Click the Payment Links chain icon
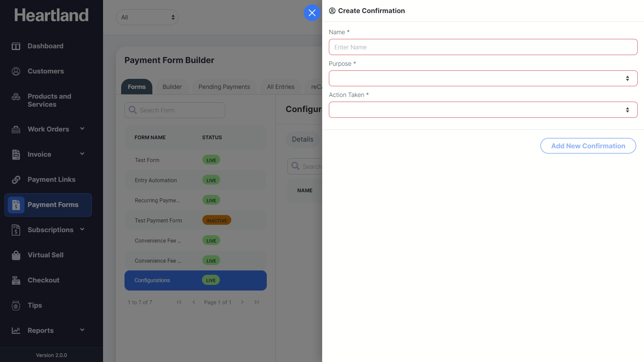Image resolution: width=644 pixels, height=362 pixels. [16, 180]
